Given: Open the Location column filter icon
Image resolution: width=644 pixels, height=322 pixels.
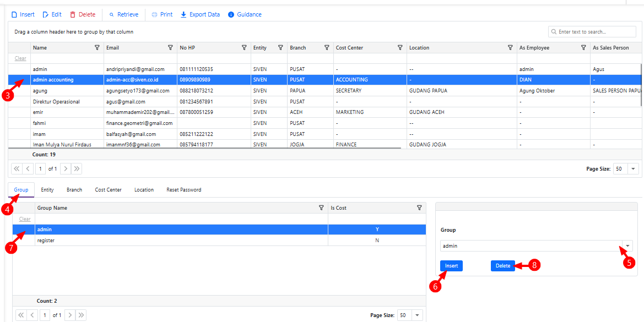Looking at the screenshot, I should pyautogui.click(x=510, y=47).
